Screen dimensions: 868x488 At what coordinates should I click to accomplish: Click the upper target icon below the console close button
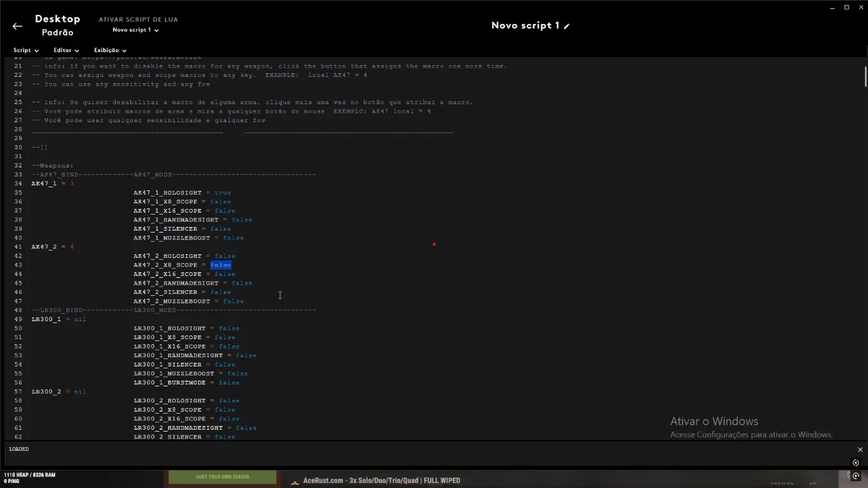point(856,463)
